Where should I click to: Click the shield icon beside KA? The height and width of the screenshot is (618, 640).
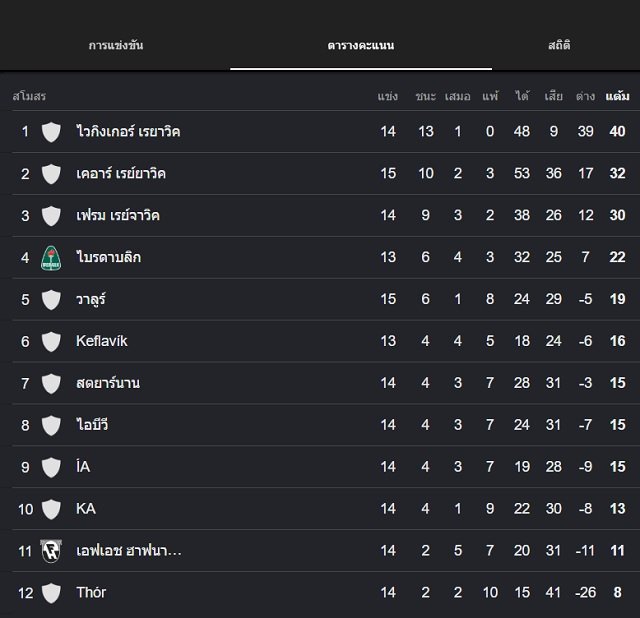[51, 509]
